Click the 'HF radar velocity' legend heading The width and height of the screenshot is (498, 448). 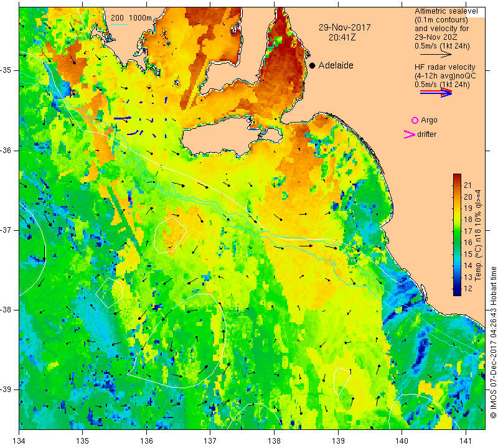[x=444, y=67]
